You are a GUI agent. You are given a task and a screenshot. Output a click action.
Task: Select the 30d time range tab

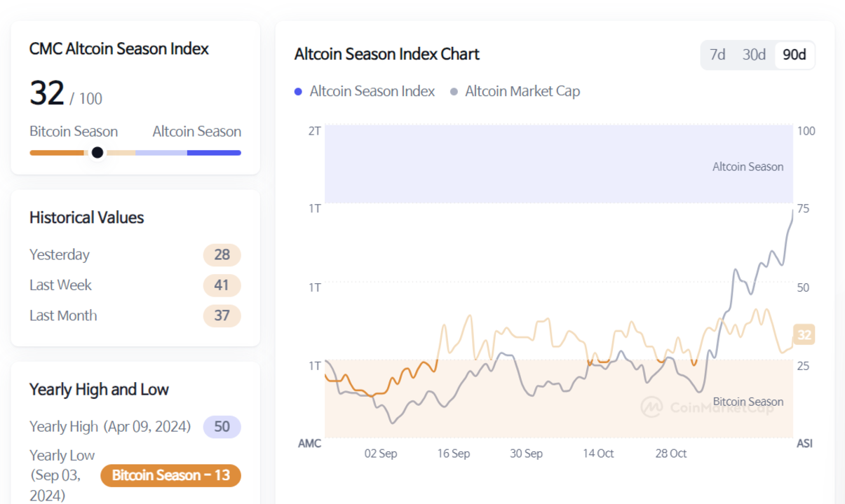tap(754, 55)
